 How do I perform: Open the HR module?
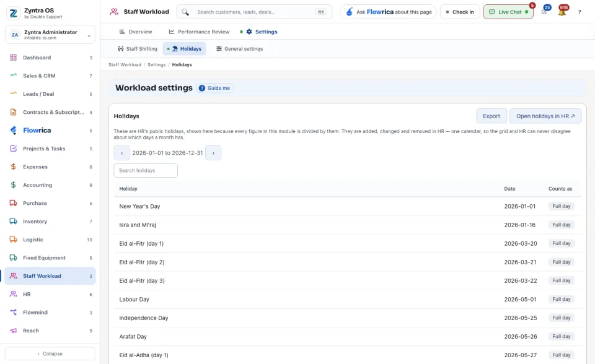[x=50, y=294]
